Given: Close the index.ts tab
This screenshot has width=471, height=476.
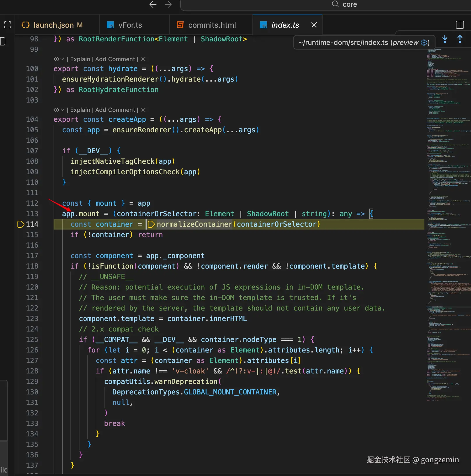Looking at the screenshot, I should click(x=314, y=25).
